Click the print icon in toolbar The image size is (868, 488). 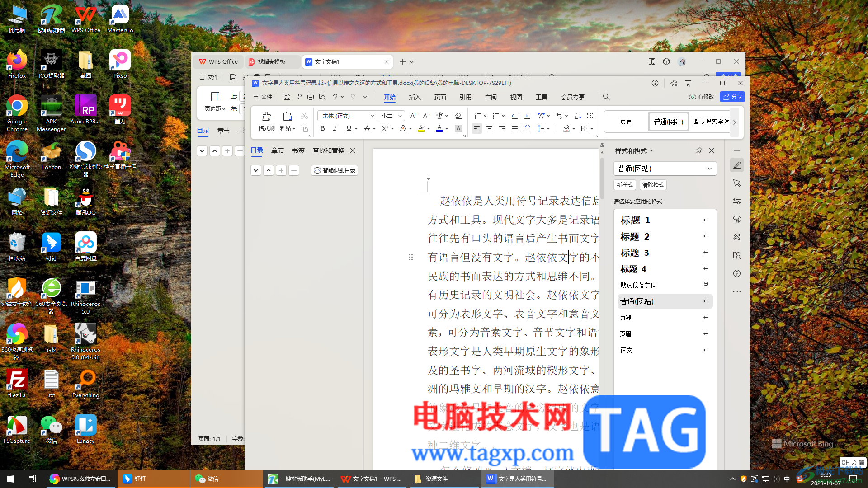coord(310,97)
